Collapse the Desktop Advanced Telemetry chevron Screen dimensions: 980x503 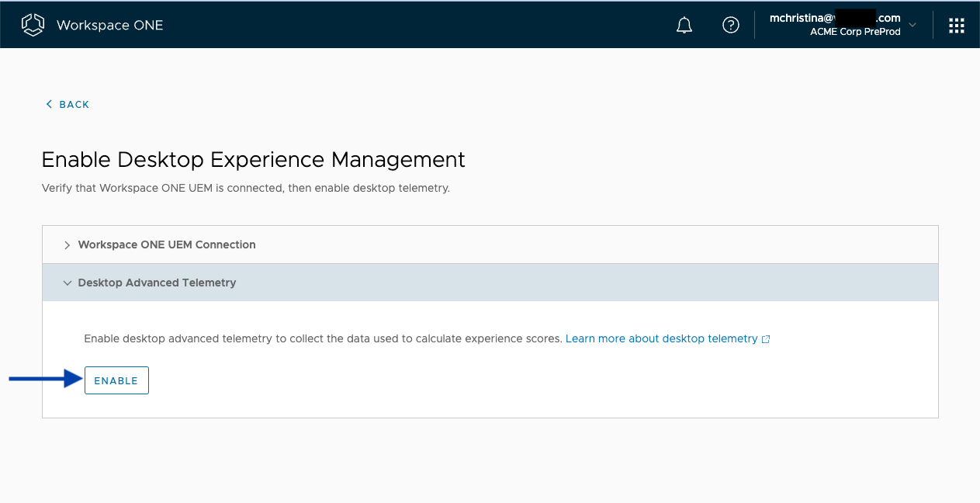click(x=67, y=283)
